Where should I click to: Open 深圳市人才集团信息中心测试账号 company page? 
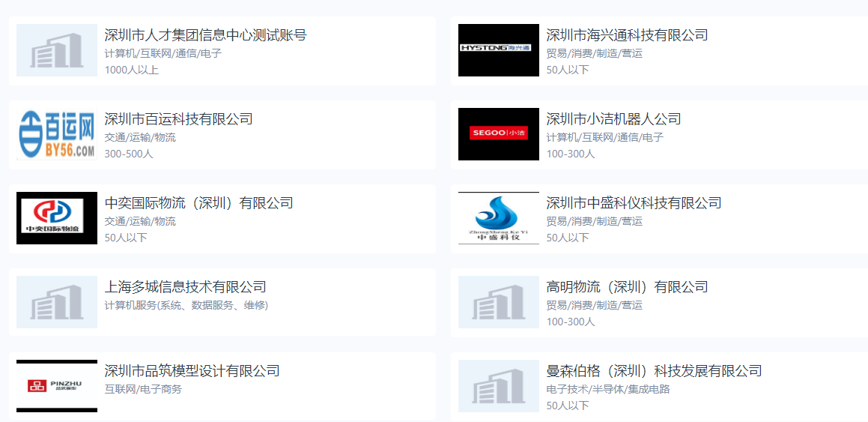click(x=205, y=35)
